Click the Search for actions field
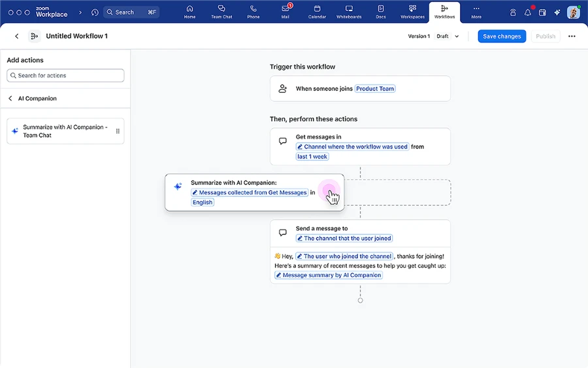 point(65,76)
